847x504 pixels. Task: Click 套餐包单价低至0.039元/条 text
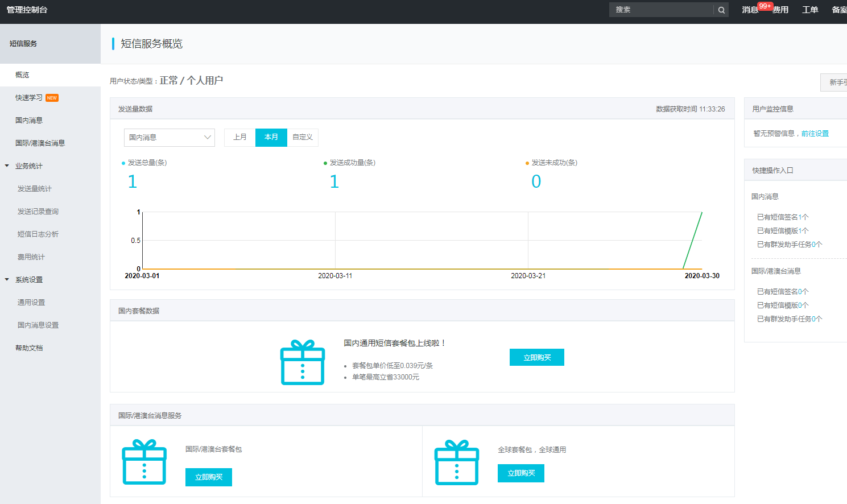point(392,366)
